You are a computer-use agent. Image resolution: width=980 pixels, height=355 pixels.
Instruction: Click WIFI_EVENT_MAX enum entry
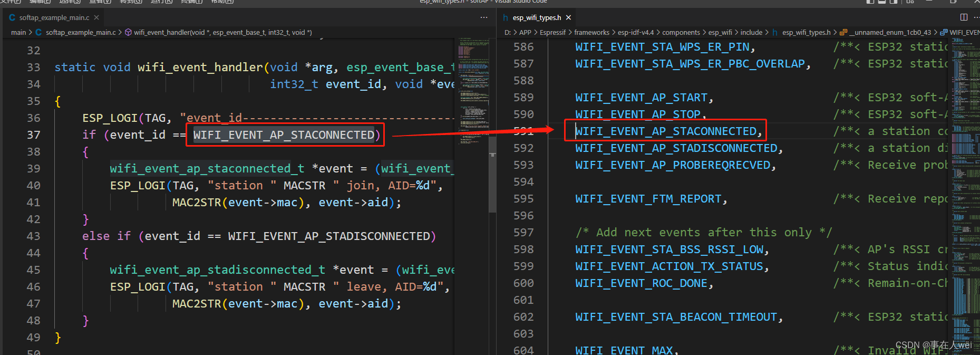coord(624,350)
